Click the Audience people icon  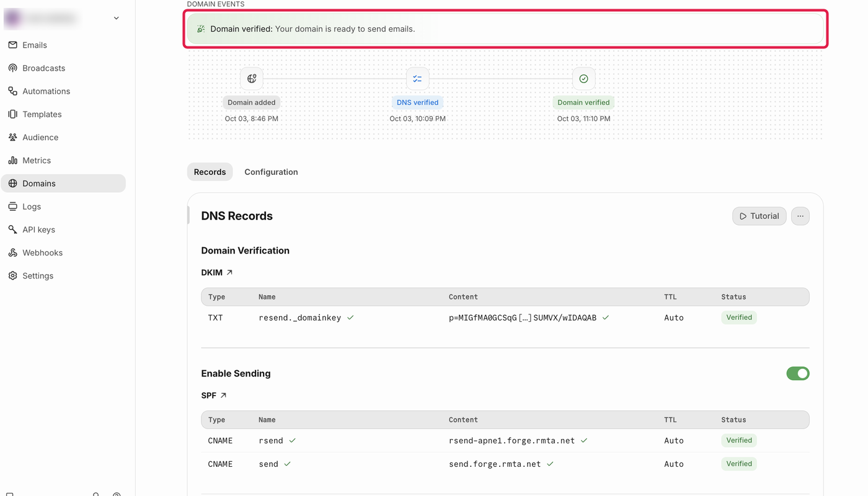pyautogui.click(x=12, y=137)
